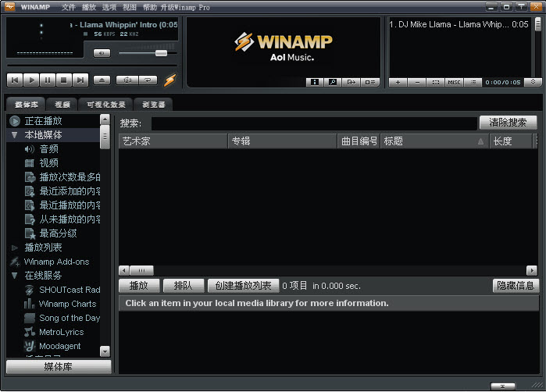The height and width of the screenshot is (392, 546).
Task: Adjust the volume slider handle
Action: tap(161, 53)
